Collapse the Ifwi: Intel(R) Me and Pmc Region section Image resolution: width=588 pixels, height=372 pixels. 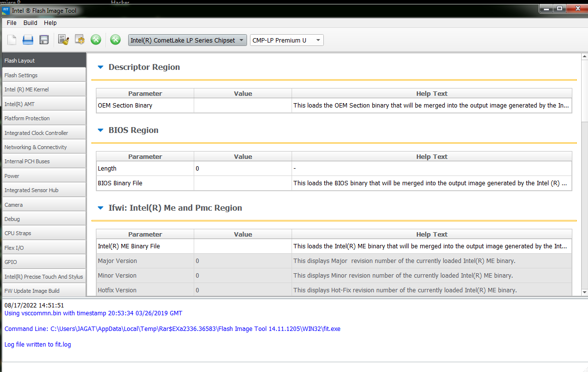coord(101,208)
